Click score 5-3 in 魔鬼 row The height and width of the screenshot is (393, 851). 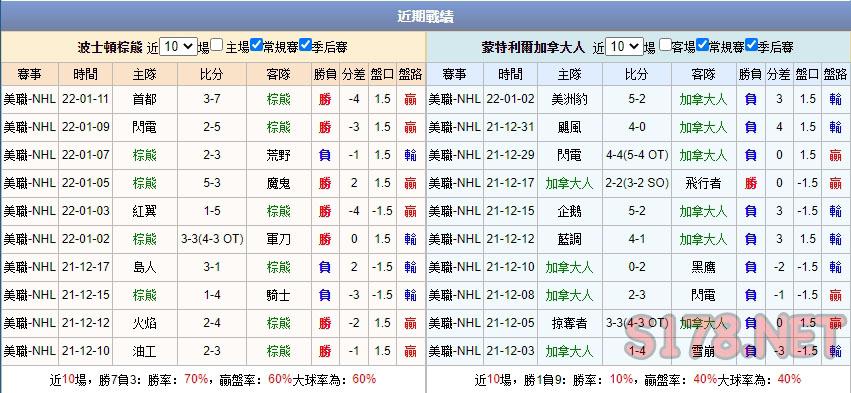[212, 183]
